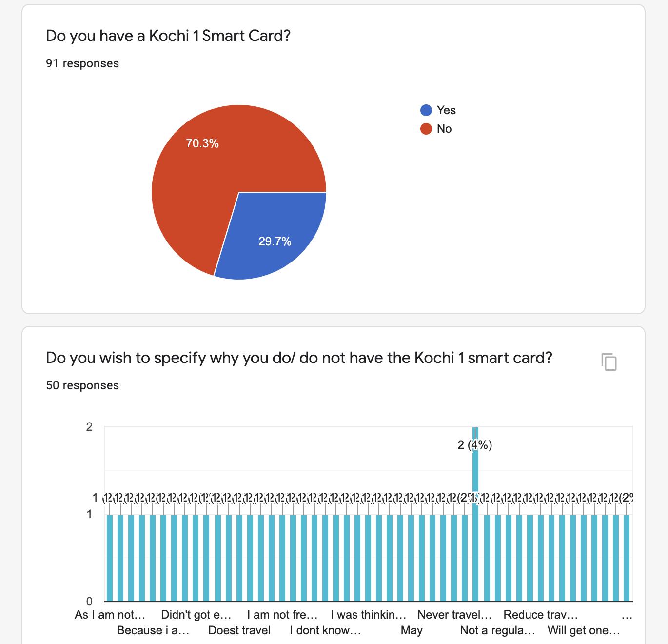Click the "Didn't got e…" axis label
Screen dimensions: 668x644
196,615
